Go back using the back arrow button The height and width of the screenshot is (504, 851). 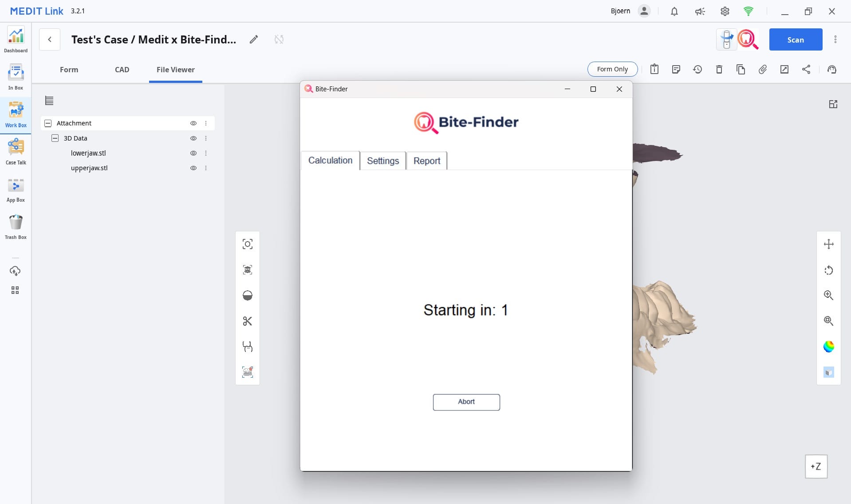[50, 39]
